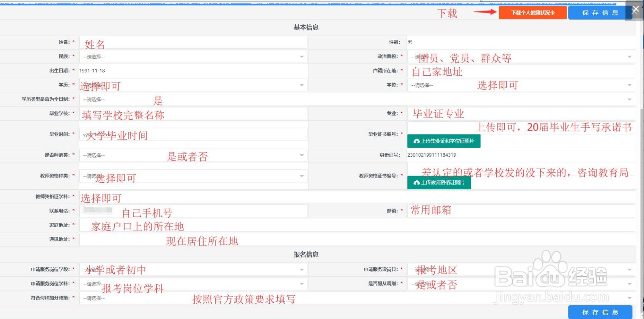Click the 家庭地址 input field
The image size is (644, 319).
(357, 225)
